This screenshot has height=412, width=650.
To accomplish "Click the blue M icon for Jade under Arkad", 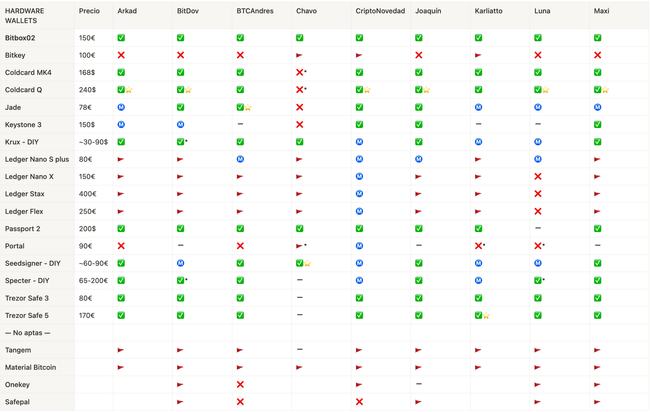I will [x=121, y=107].
